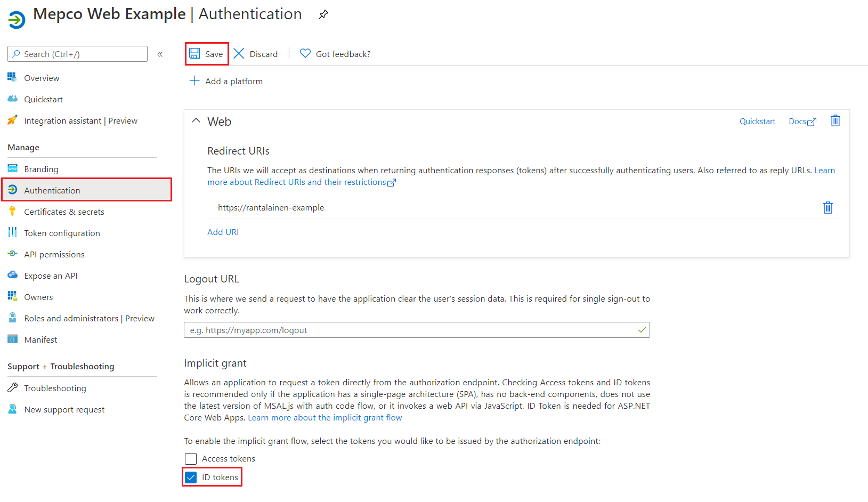
Task: Uncheck the ID tokens checkbox
Action: 191,477
